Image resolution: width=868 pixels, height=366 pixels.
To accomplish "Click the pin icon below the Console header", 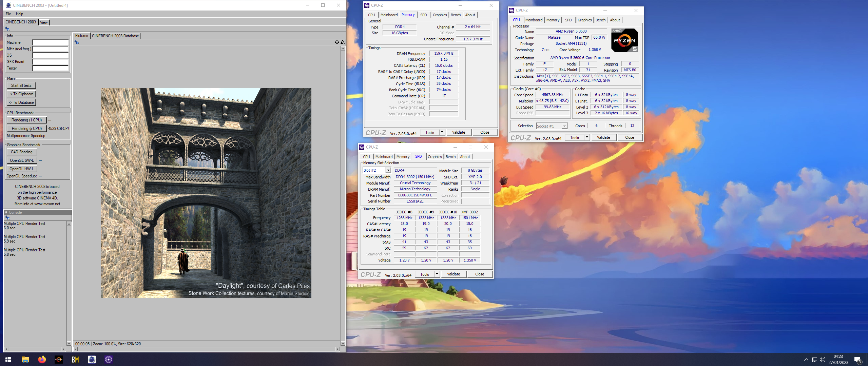I will [x=7, y=218].
